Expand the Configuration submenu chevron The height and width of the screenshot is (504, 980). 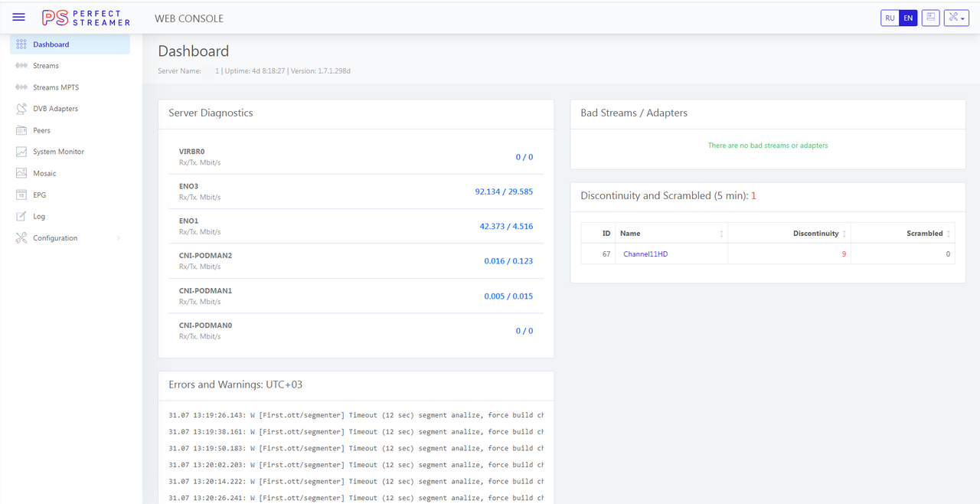[x=118, y=238]
